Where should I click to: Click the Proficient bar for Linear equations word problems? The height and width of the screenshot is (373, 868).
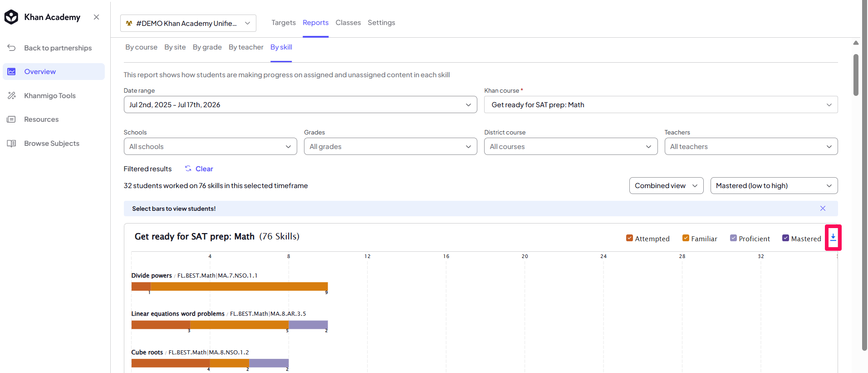point(309,325)
